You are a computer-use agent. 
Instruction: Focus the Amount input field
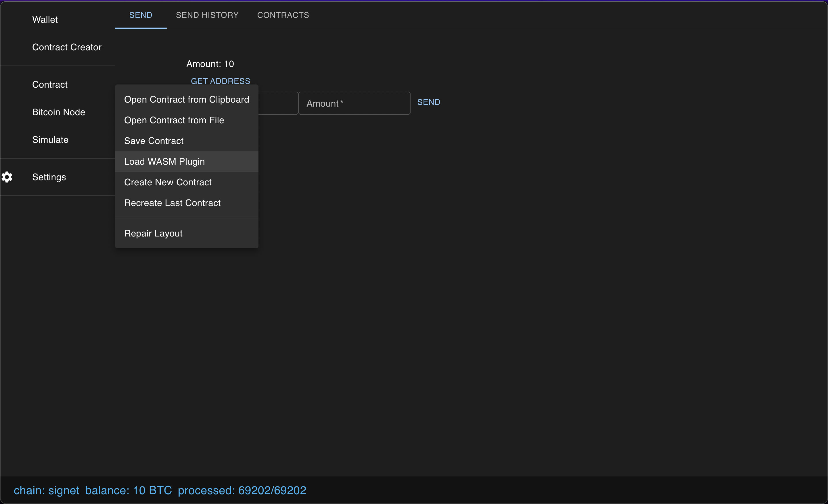pos(354,103)
